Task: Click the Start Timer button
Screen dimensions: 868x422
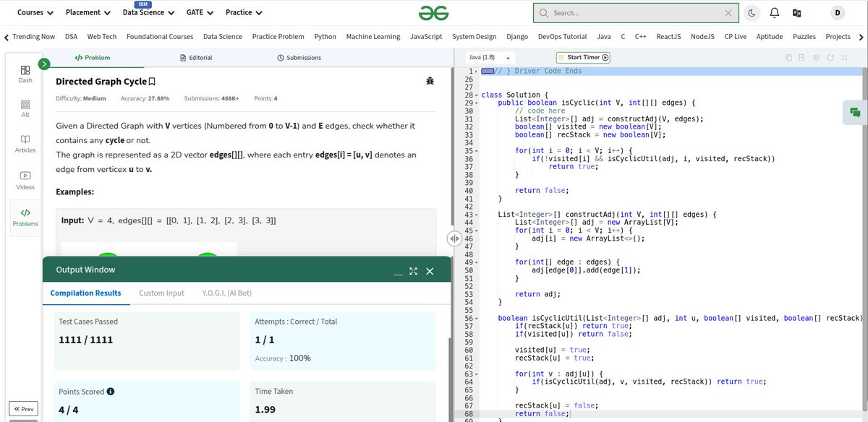Action: tap(583, 57)
